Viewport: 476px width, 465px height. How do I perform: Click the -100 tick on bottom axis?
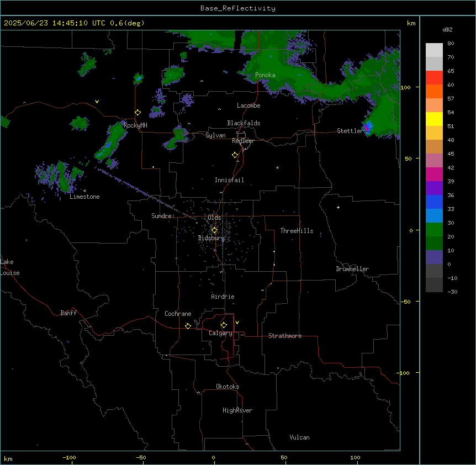coord(69,457)
